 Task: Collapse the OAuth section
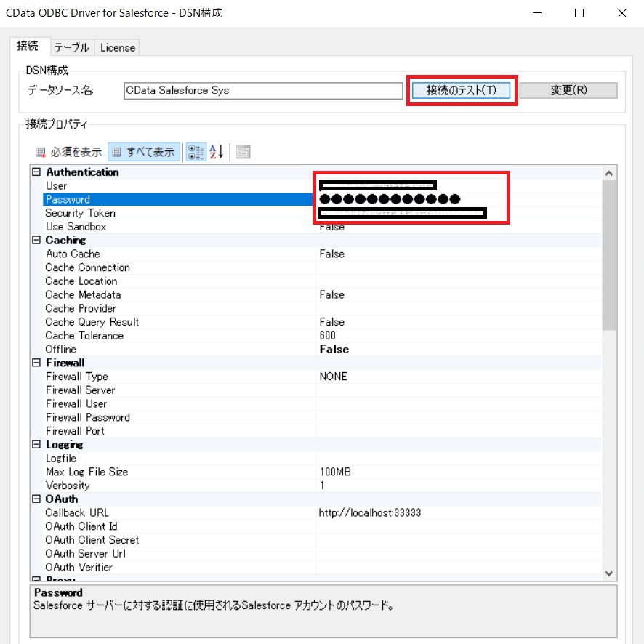click(x=35, y=499)
